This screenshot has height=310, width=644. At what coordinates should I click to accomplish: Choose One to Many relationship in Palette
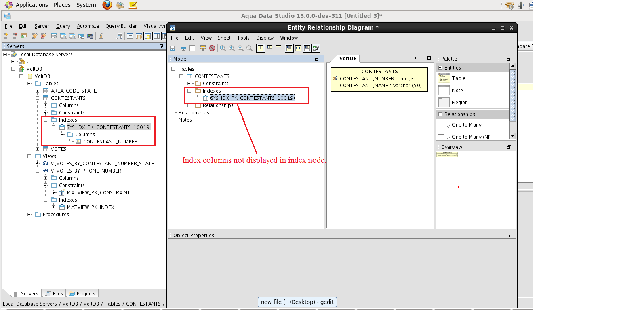460,125
